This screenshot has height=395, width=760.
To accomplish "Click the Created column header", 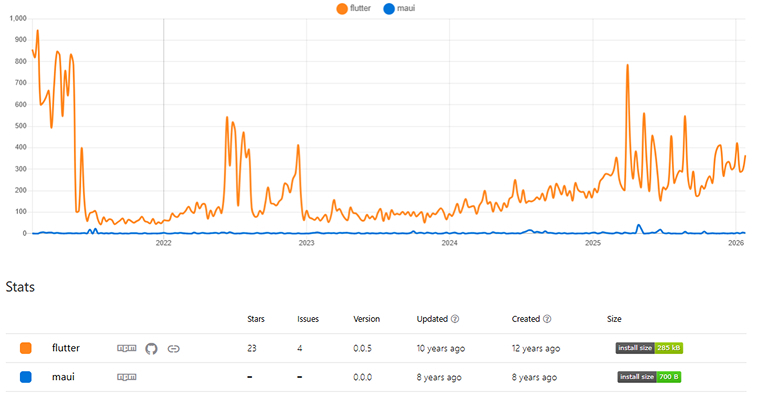I will (525, 319).
